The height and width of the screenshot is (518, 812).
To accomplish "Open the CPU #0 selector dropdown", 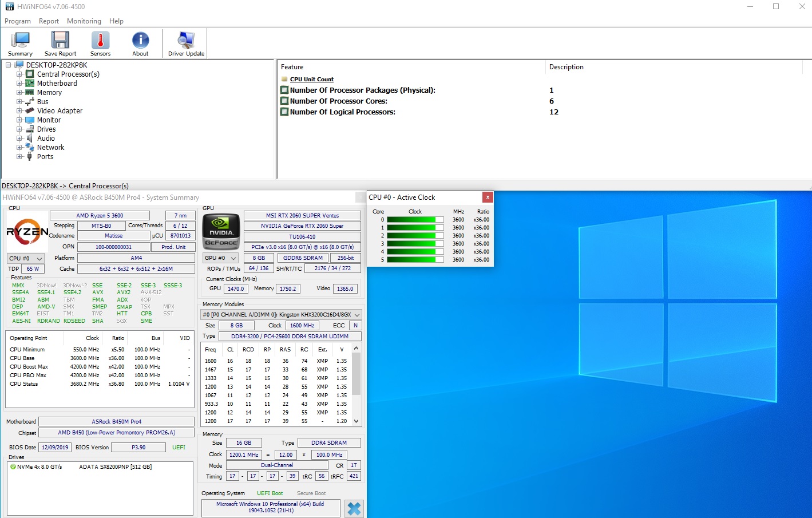I will (25, 259).
